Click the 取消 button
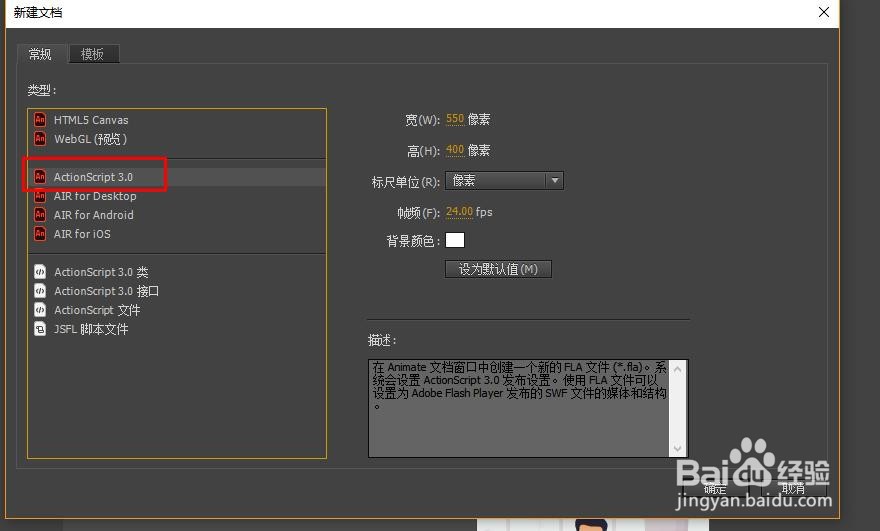This screenshot has width=880, height=531. (x=793, y=489)
